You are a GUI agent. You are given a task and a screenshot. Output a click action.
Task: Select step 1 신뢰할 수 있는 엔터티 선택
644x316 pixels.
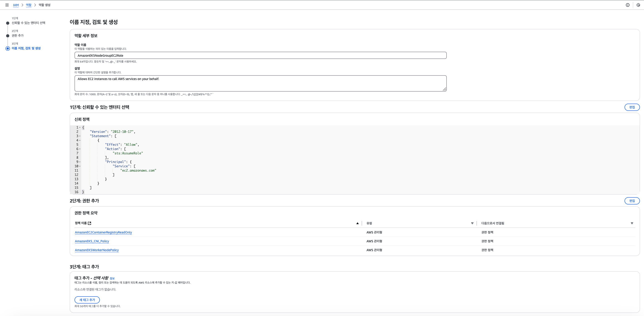pyautogui.click(x=28, y=23)
